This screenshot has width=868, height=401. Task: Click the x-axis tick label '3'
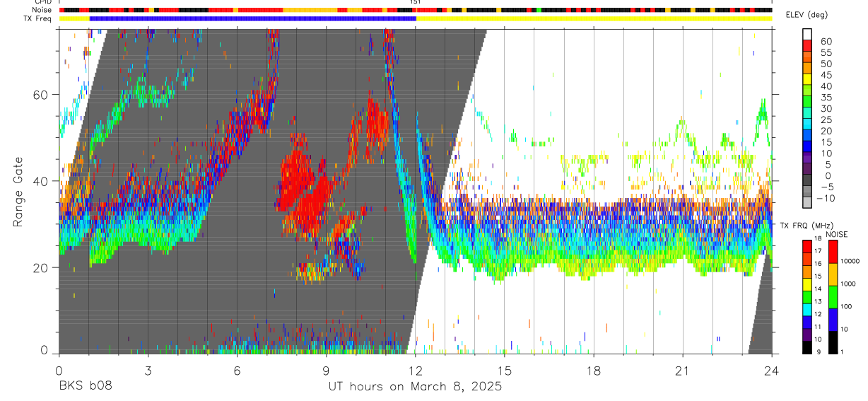(x=148, y=370)
